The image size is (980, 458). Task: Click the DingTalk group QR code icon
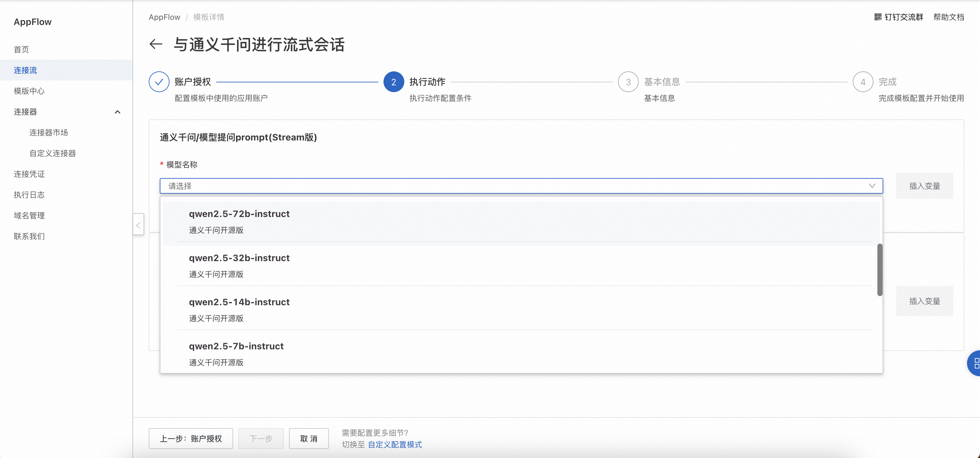tap(878, 17)
